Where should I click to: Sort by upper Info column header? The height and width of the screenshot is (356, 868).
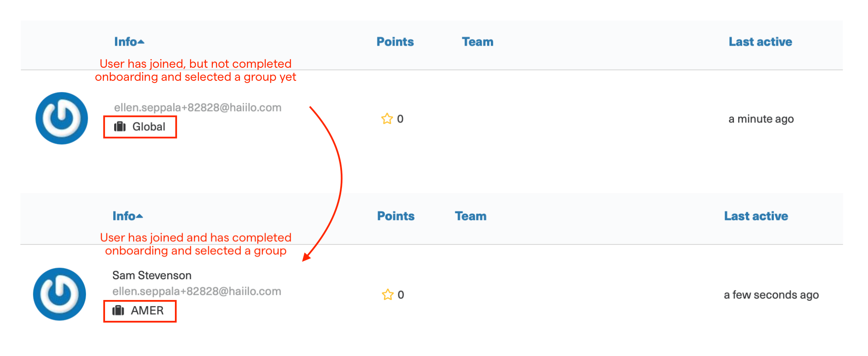pos(125,42)
